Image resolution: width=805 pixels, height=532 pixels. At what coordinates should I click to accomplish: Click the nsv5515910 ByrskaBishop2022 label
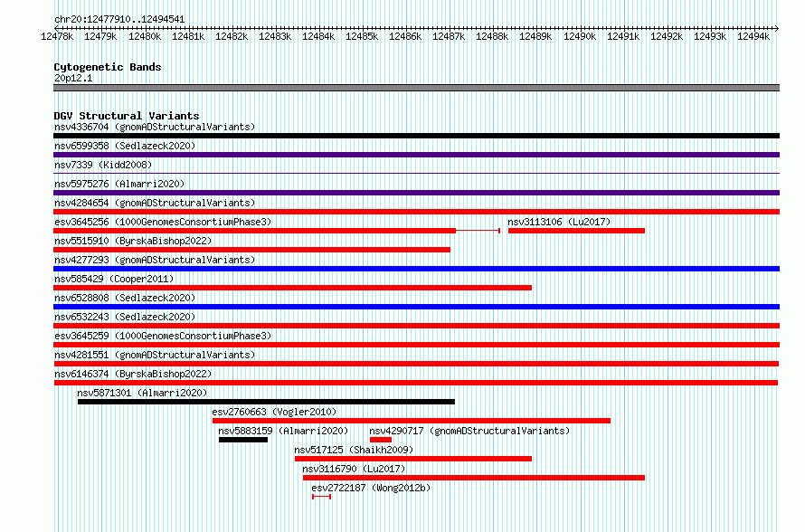pos(133,241)
